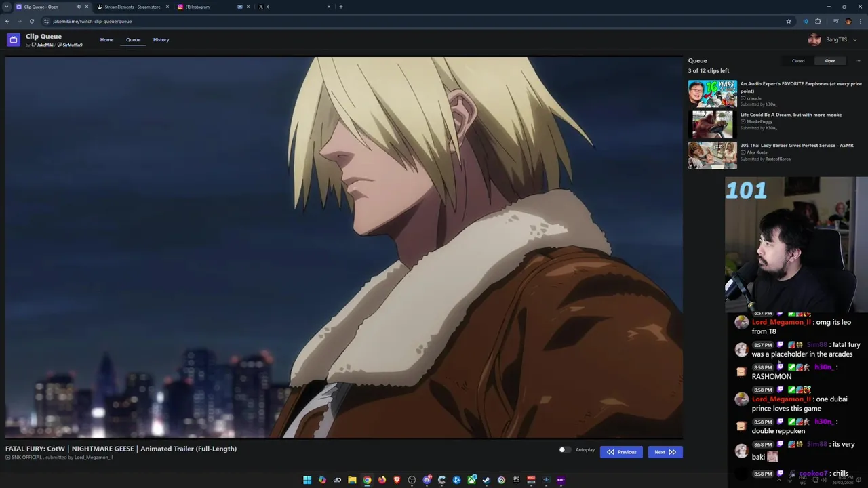The height and width of the screenshot is (488, 868).
Task: Click the Clip Queue purple logo icon
Action: (x=13, y=40)
